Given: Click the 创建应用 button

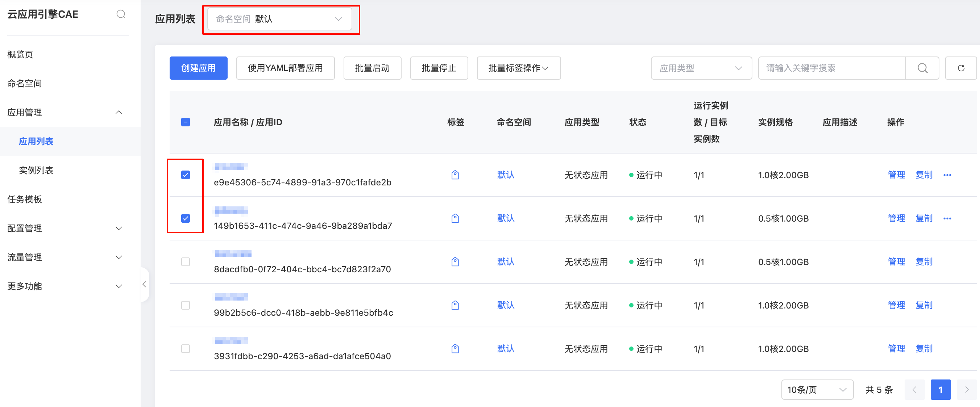Looking at the screenshot, I should click(x=198, y=68).
